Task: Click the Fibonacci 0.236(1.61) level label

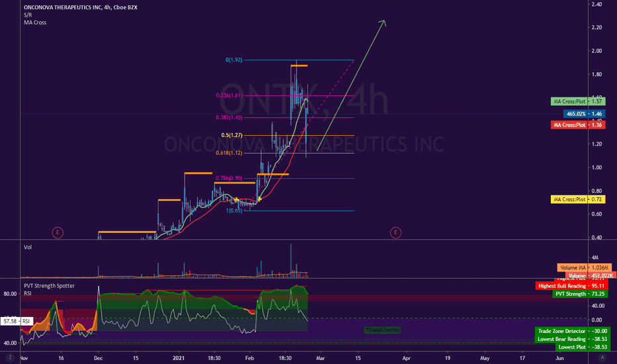Action: pos(229,95)
